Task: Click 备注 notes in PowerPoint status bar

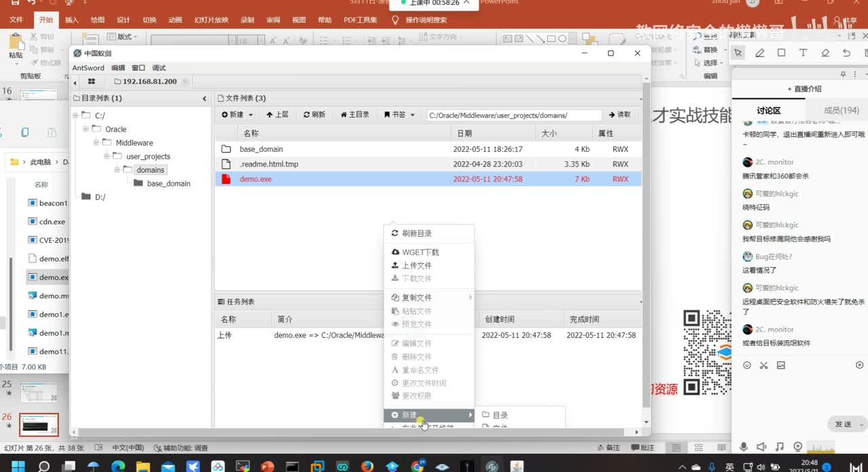Action: click(x=609, y=448)
